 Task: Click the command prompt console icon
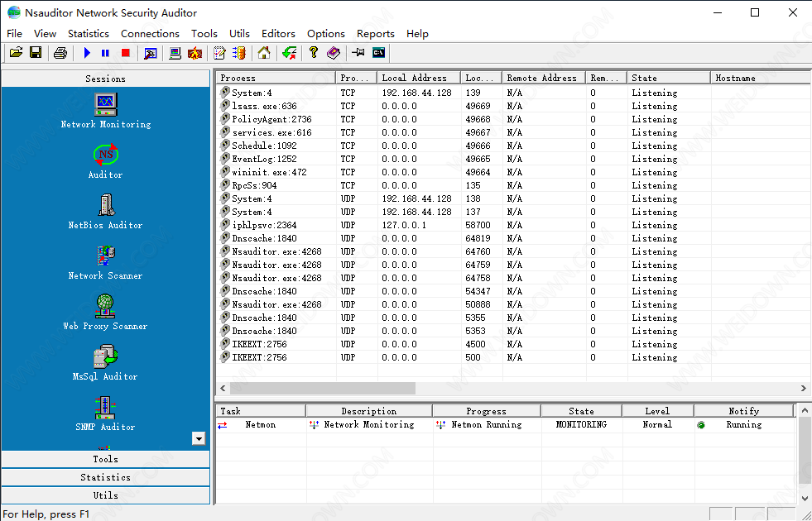click(x=378, y=53)
